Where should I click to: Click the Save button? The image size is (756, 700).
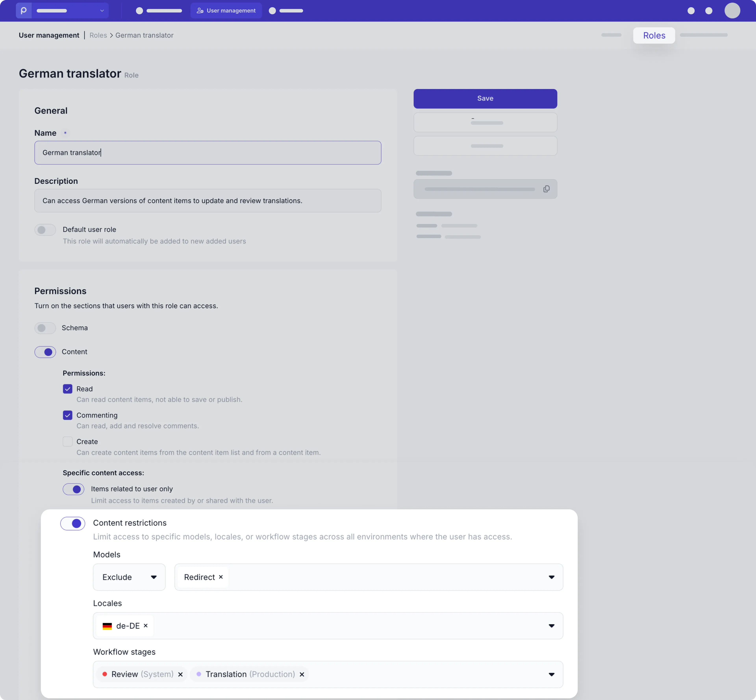485,98
